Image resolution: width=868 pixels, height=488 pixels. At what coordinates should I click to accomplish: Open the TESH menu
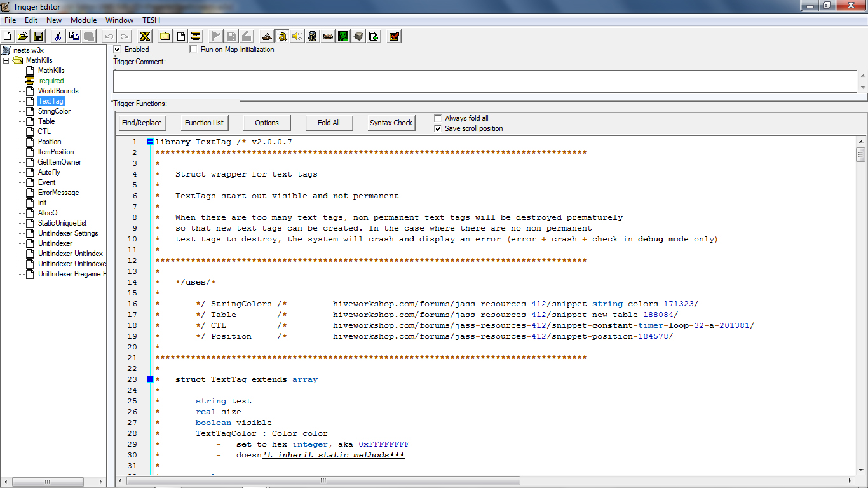click(151, 20)
